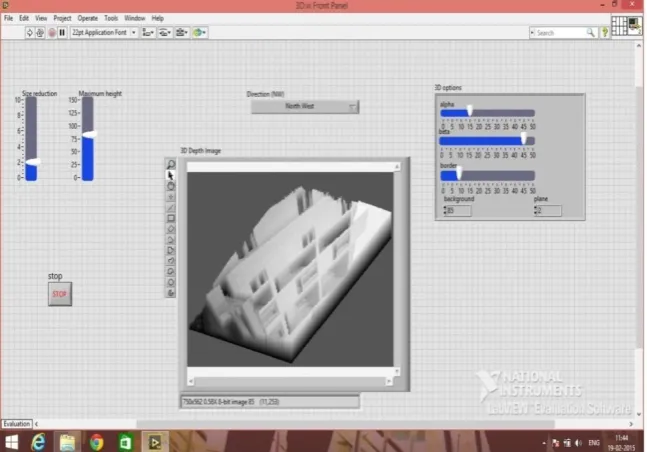
Task: Select the Zoom tool in image palette
Action: [170, 164]
